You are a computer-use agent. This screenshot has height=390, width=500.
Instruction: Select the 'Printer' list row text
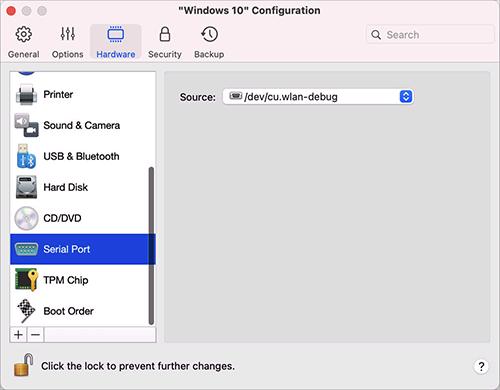click(58, 95)
